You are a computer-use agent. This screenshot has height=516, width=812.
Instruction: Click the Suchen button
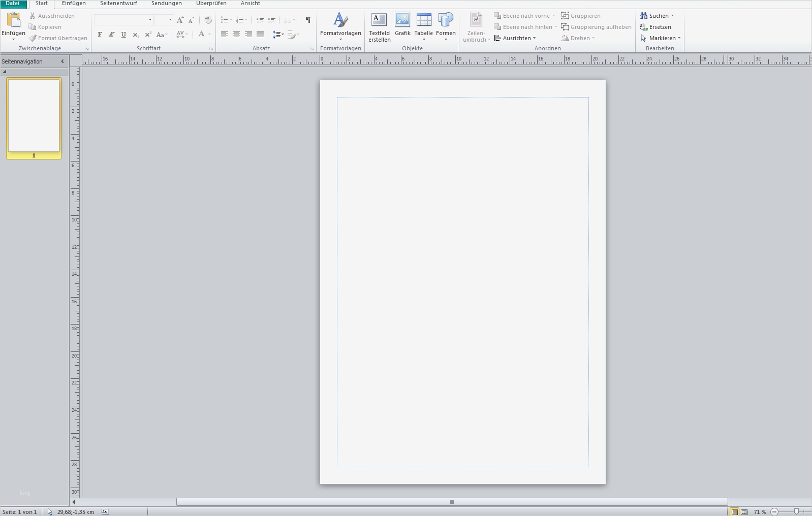657,16
